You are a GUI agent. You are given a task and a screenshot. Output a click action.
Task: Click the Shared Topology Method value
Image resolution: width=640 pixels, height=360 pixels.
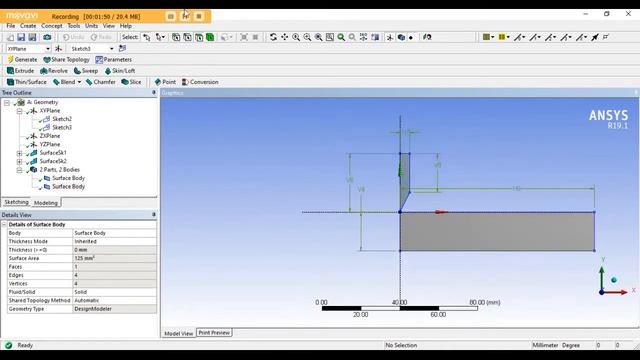click(x=114, y=301)
